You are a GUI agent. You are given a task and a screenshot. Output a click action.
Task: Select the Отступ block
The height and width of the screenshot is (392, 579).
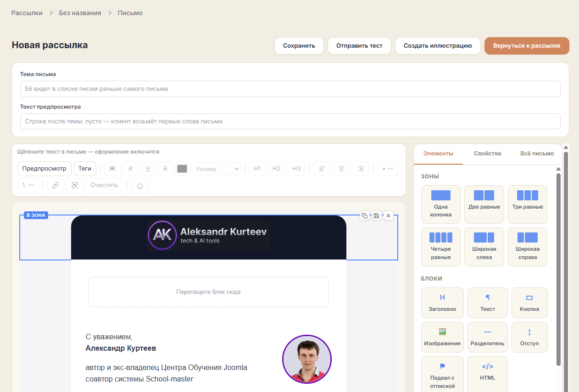coord(529,337)
